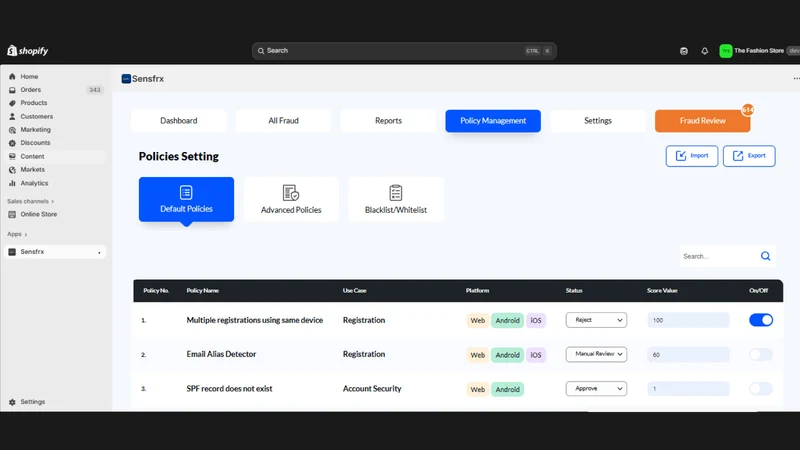Edit the score value 100 field
Image resolution: width=800 pixels, height=450 pixels.
[688, 320]
